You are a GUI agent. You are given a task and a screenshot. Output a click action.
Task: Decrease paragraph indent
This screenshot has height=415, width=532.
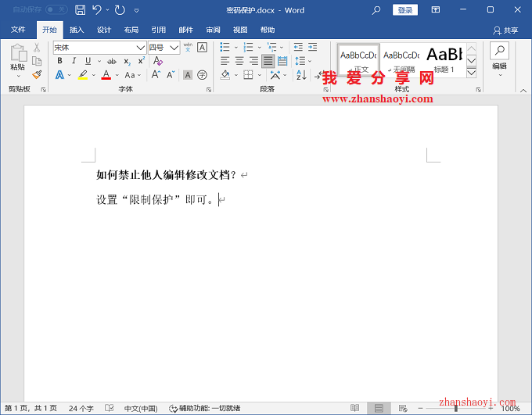tap(298, 47)
